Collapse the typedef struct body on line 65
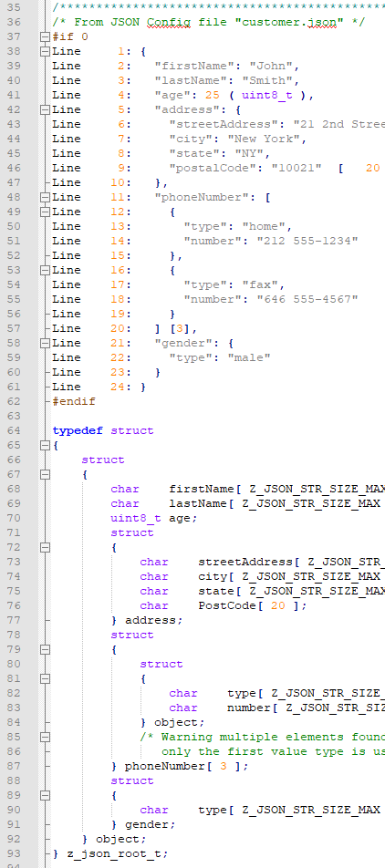385x868 pixels. 45,445
